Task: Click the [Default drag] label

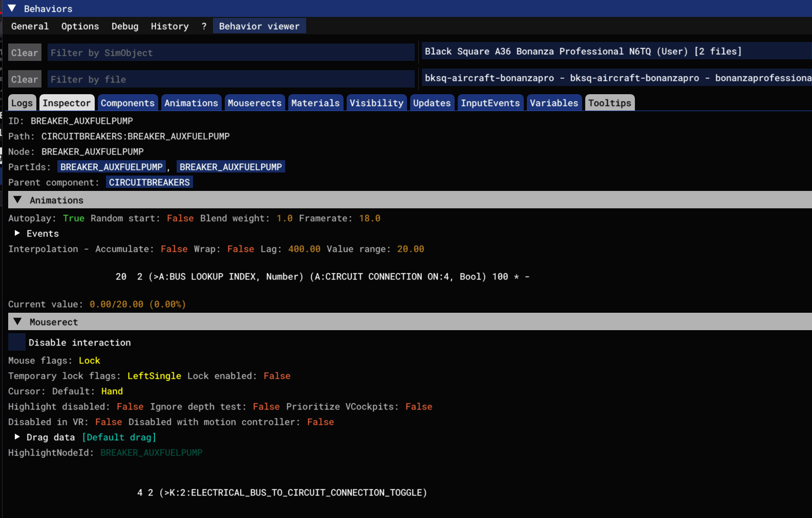Action: pos(119,437)
